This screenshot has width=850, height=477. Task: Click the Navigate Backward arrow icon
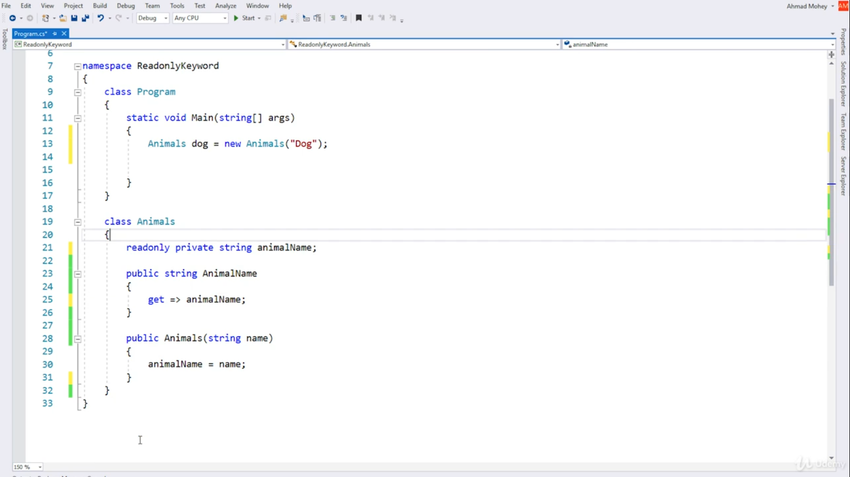click(x=12, y=18)
